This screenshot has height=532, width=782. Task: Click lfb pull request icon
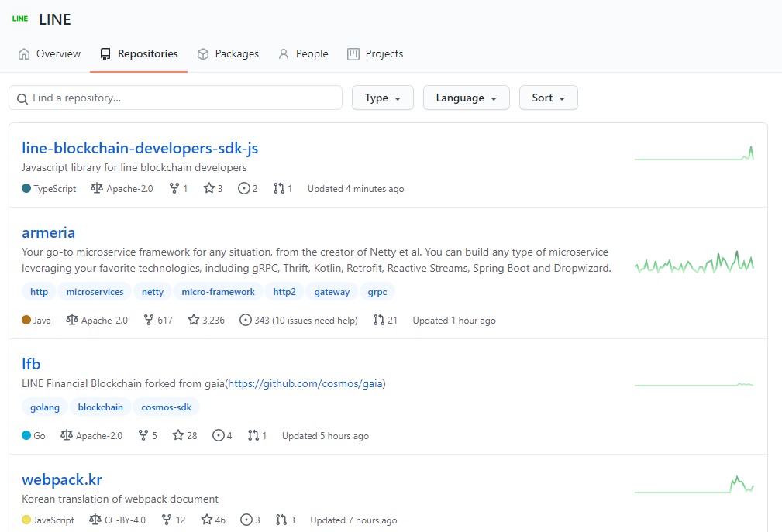(x=253, y=435)
